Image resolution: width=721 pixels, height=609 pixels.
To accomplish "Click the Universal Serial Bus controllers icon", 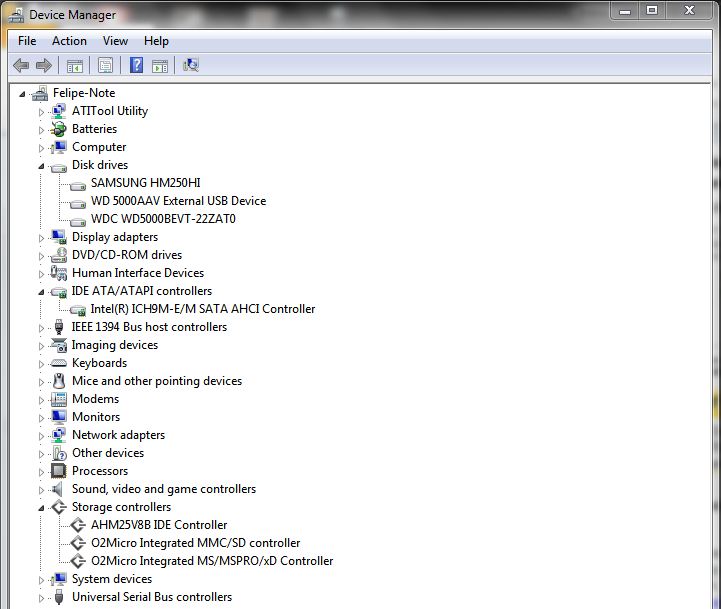I will tap(58, 597).
